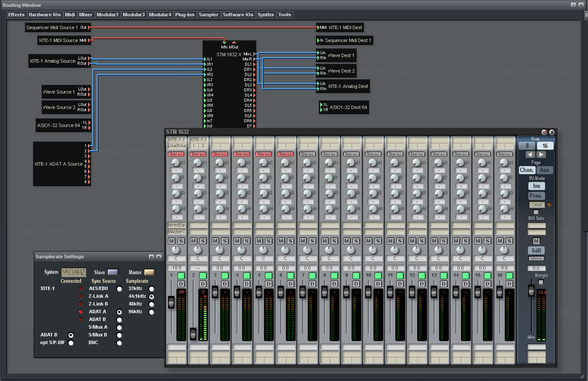Open the Synths menu
The image size is (588, 381).
(266, 15)
